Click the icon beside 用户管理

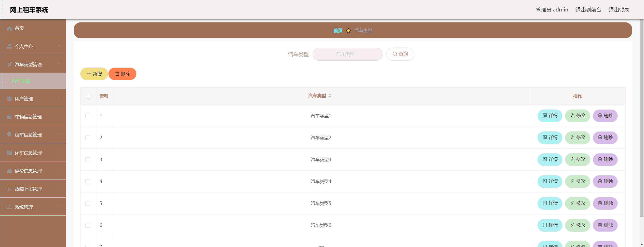(x=9, y=99)
